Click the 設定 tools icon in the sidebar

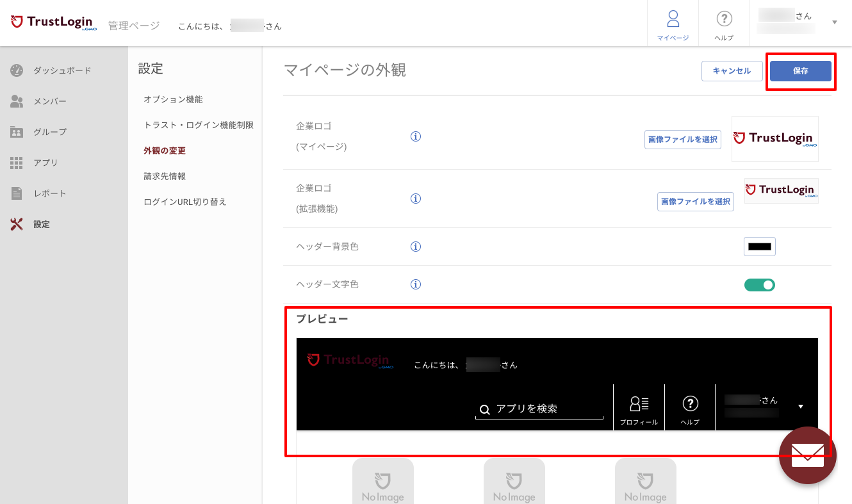[x=17, y=224]
